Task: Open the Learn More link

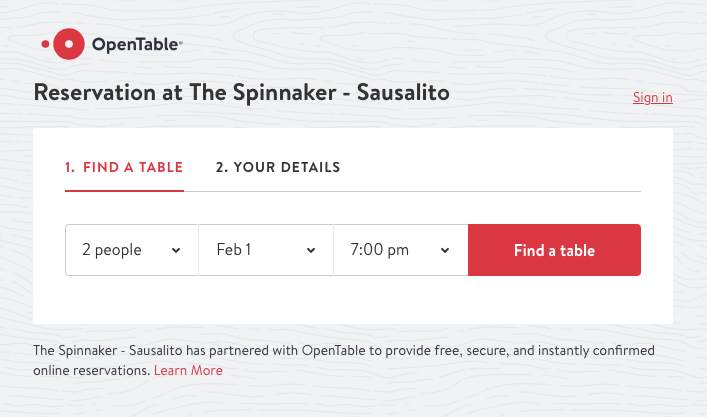Action: (x=188, y=371)
